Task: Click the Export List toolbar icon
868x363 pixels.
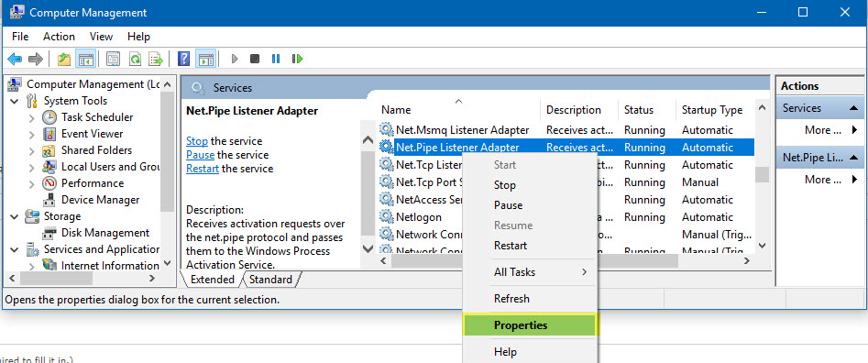Action: pos(156,59)
